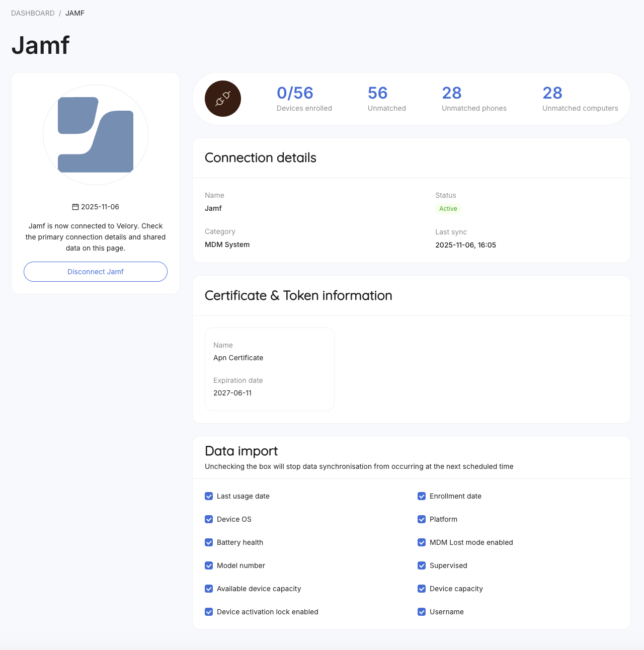The height and width of the screenshot is (650, 644).
Task: Uncheck the Username checkbox
Action: tap(422, 612)
